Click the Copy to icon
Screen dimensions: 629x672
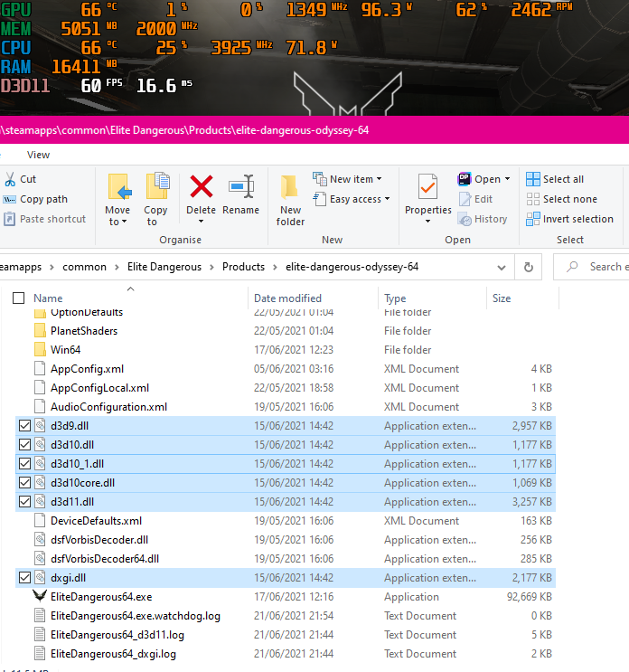(157, 186)
